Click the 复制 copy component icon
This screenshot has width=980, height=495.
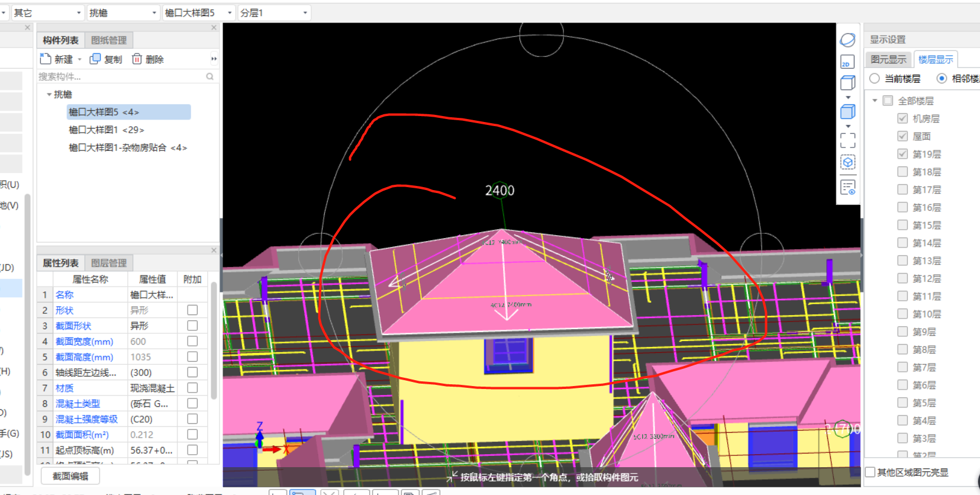pyautogui.click(x=95, y=59)
